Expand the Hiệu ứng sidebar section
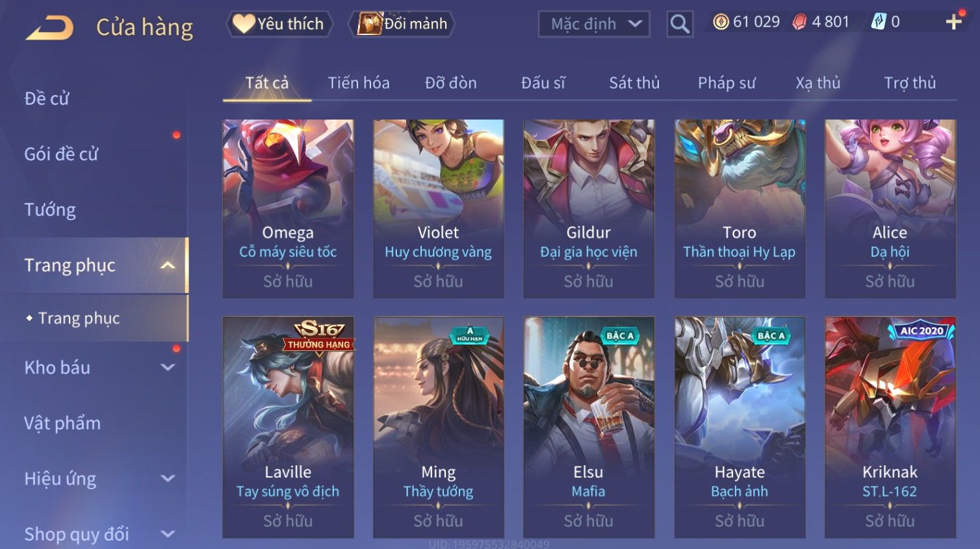Image resolution: width=980 pixels, height=549 pixels. [x=168, y=478]
